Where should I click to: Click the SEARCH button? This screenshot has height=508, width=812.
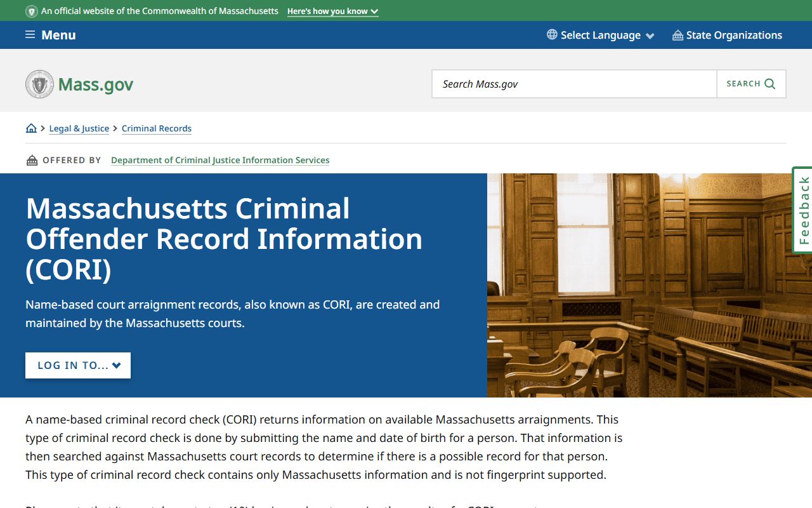pos(751,84)
